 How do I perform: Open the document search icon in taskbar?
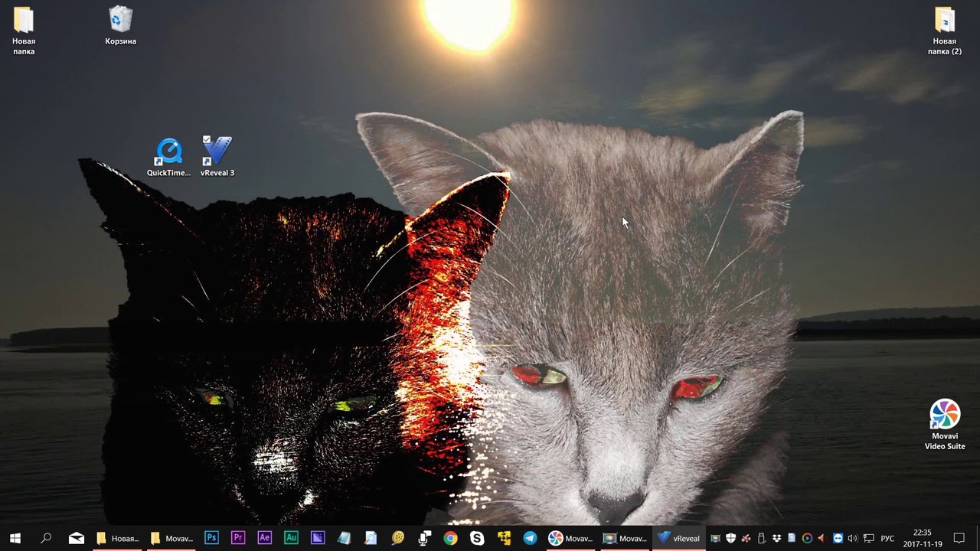pyautogui.click(x=371, y=538)
